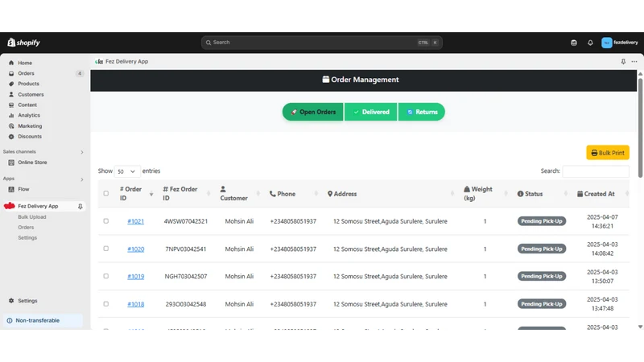Switch to the Returns tab
This screenshot has width=644, height=362.
pos(421,112)
